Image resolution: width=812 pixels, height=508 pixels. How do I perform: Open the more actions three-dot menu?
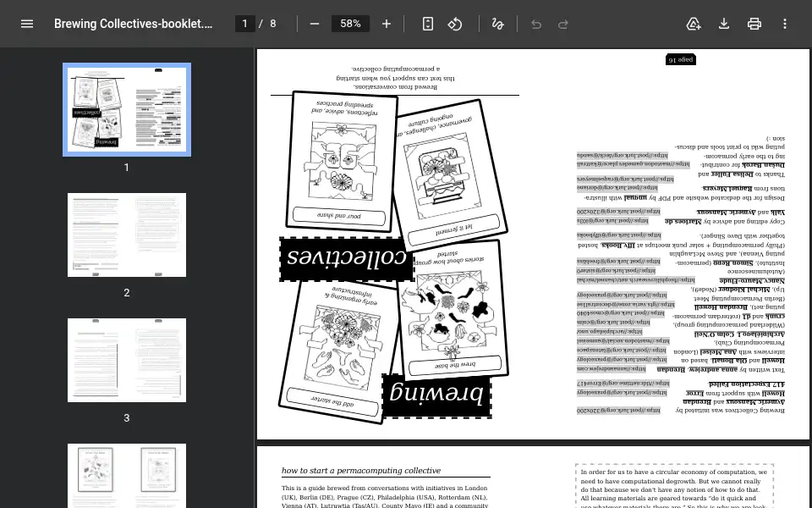[x=785, y=24]
